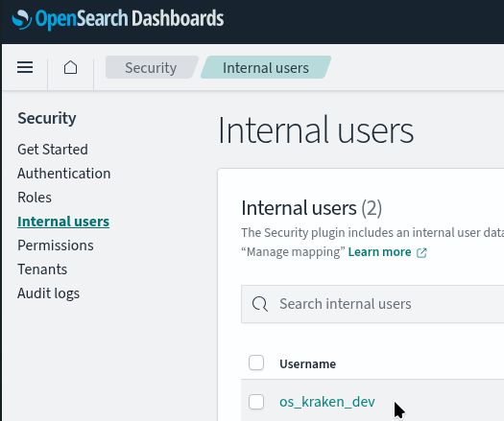Open Permissions in Security sidebar

click(x=56, y=246)
